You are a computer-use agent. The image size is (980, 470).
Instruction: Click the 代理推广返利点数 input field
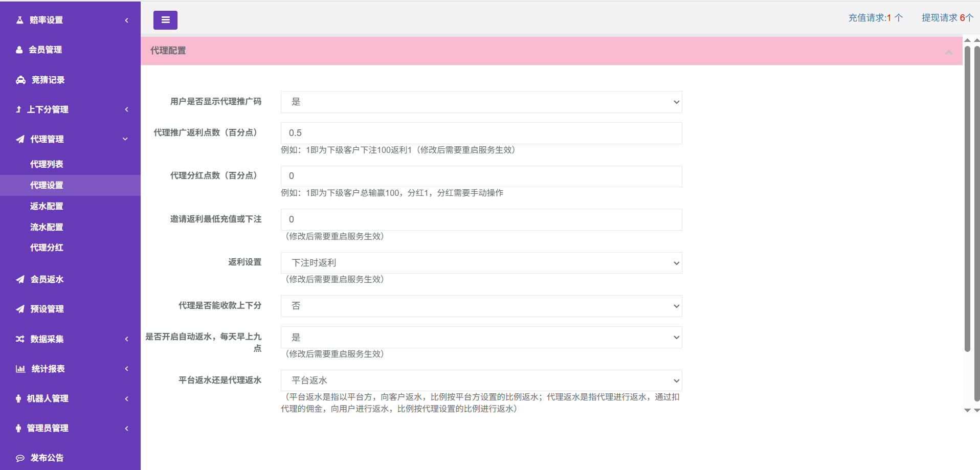coord(481,133)
